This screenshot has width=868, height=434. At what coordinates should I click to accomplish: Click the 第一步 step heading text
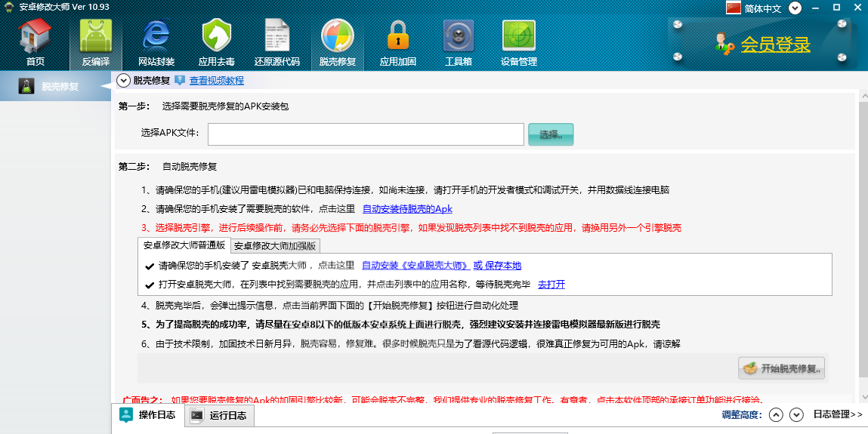[x=134, y=106]
